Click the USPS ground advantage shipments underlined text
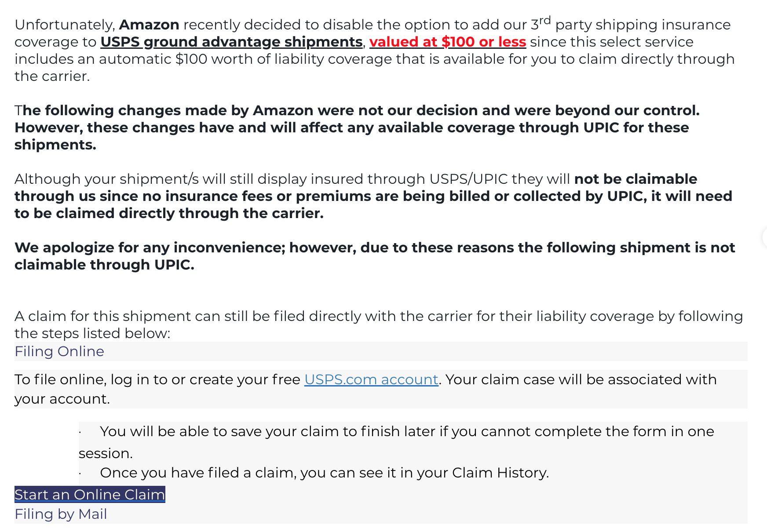 231,42
